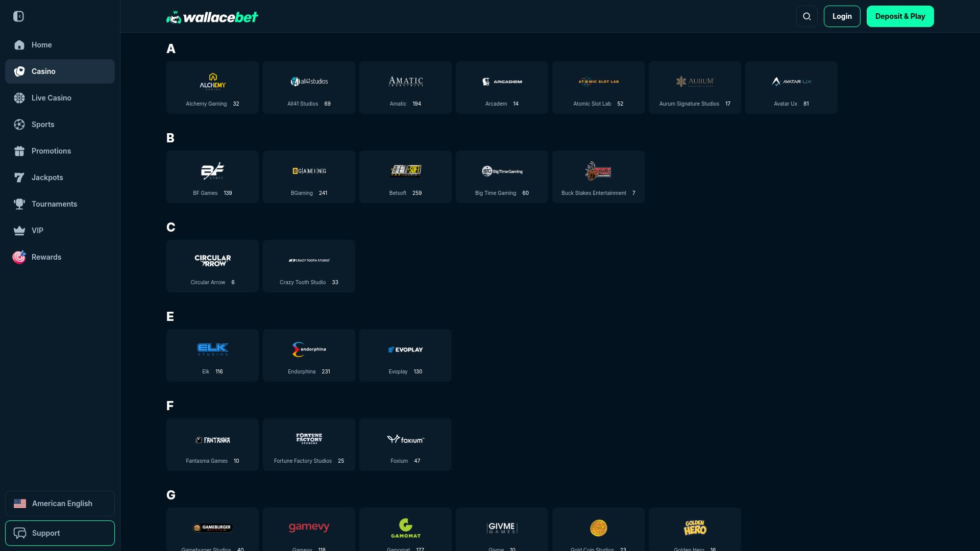
Task: Open the Evoplay provider logo
Action: point(406,349)
